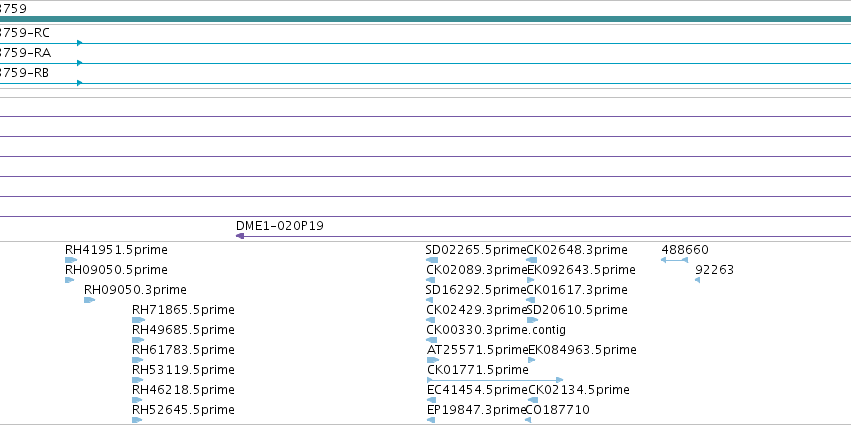The width and height of the screenshot is (851, 425).
Task: Open the RH49685.5prime EST label
Action: point(183,329)
